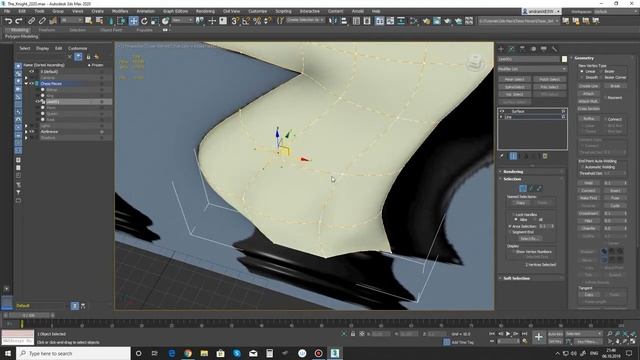Click the Make First button
Image resolution: width=640 pixels, height=360 pixels.
click(588, 198)
